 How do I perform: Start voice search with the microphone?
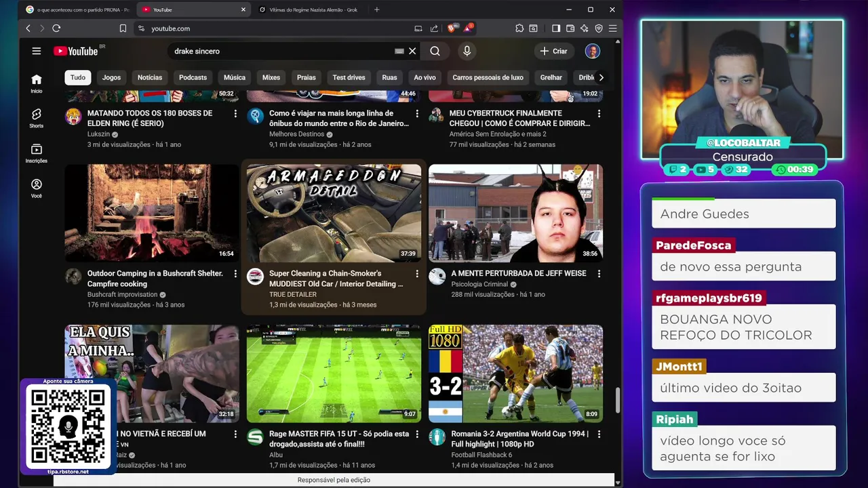point(467,51)
